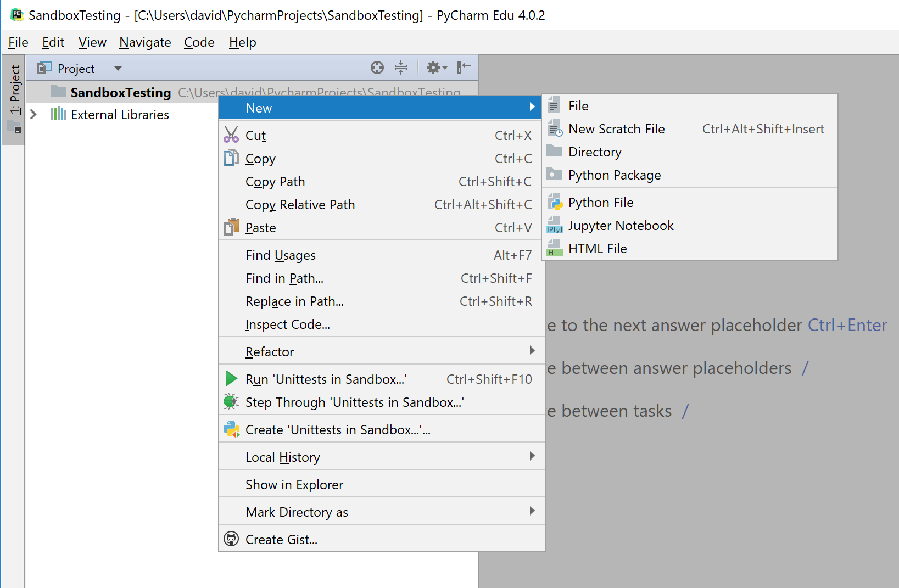
Task: Click the New Scratch File clock icon
Action: tap(555, 128)
